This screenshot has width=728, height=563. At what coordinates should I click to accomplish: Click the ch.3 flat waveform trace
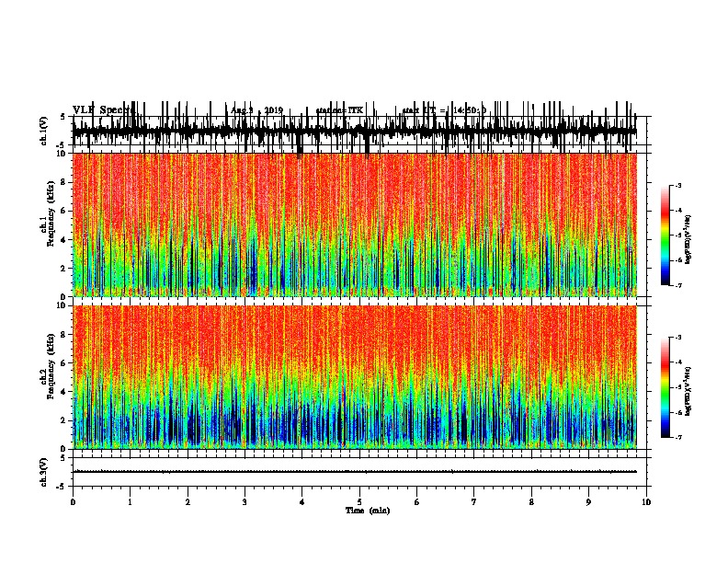point(354,472)
